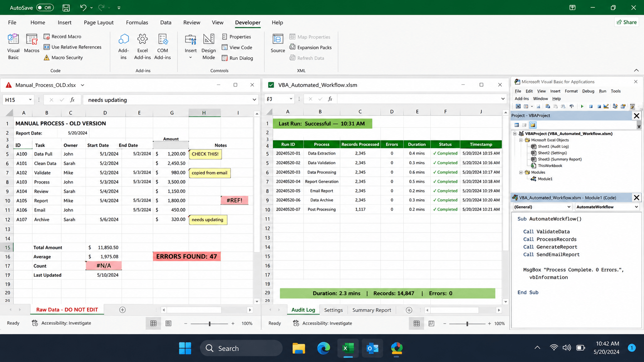Image resolution: width=644 pixels, height=362 pixels.
Task: Open the Windows Start menu
Action: [185, 349]
